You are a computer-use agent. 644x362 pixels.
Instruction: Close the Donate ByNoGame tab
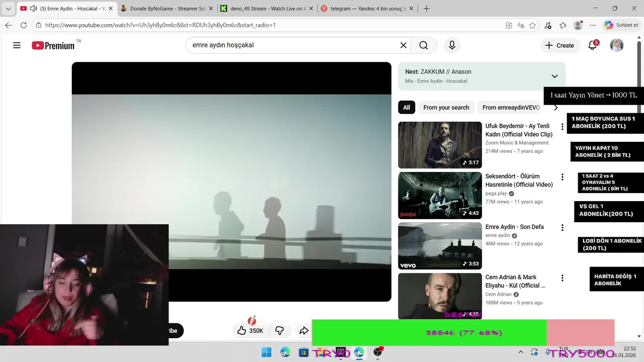click(210, 9)
